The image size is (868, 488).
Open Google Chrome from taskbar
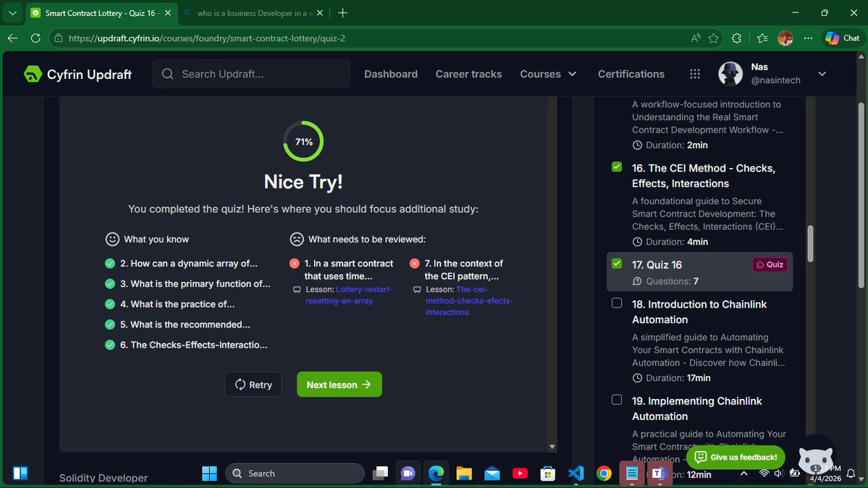[x=604, y=473]
